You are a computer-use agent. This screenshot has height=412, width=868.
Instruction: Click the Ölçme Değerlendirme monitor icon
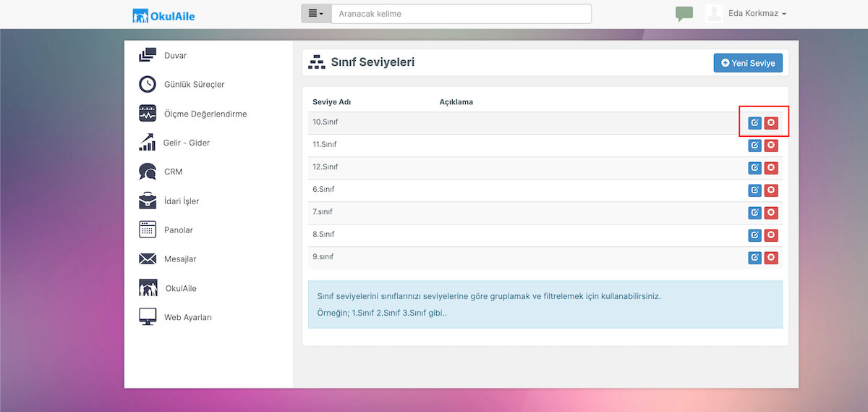pyautogui.click(x=148, y=114)
